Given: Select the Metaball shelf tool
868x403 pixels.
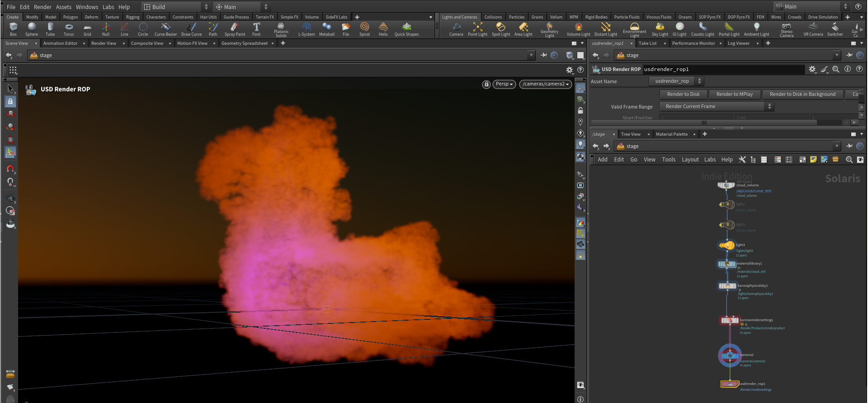Looking at the screenshot, I should [x=327, y=29].
